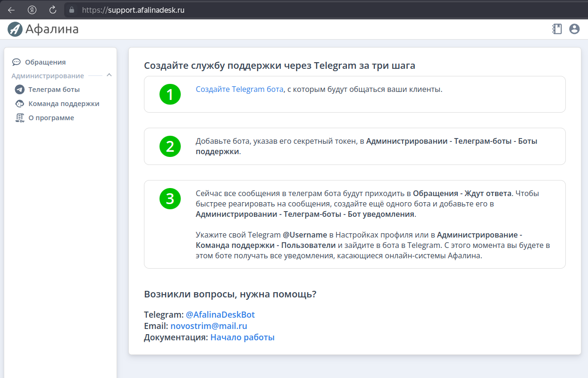Click the Документация: label
Screen dimensions: 588x378
tap(176, 337)
